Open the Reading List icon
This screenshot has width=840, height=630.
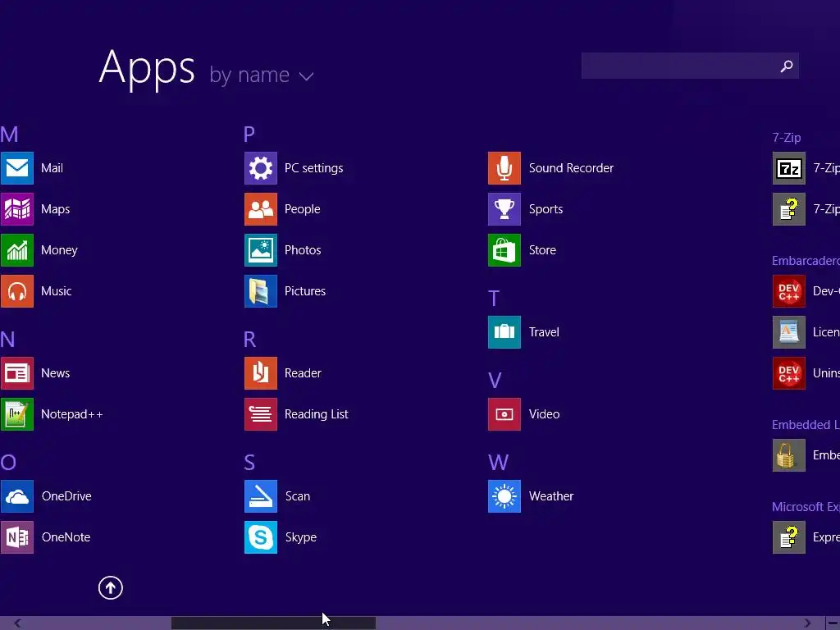coord(261,414)
